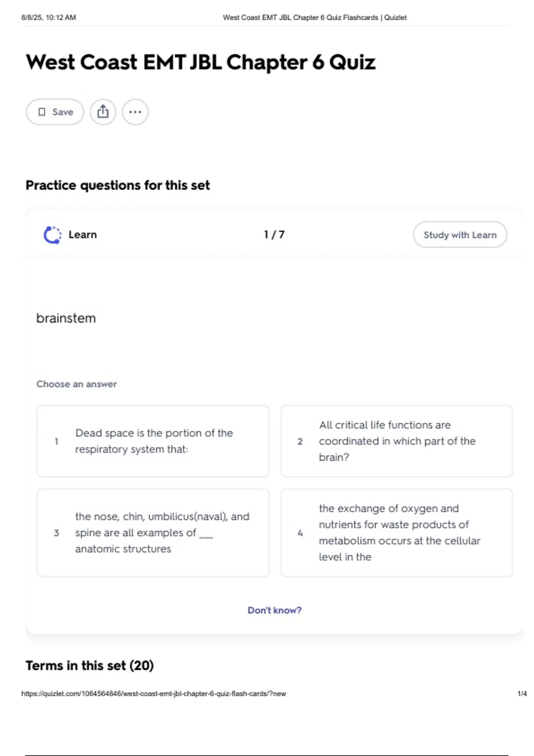Click the brainstem prompt text

[x=66, y=318]
